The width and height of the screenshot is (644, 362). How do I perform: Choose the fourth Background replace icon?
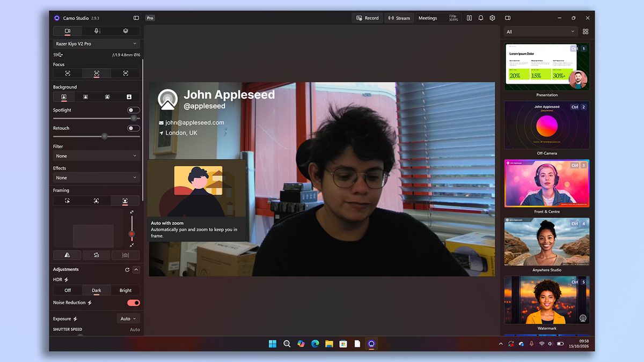[x=129, y=97]
